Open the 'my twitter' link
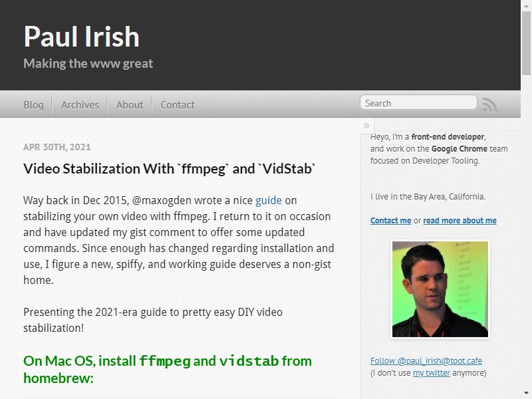 click(431, 373)
